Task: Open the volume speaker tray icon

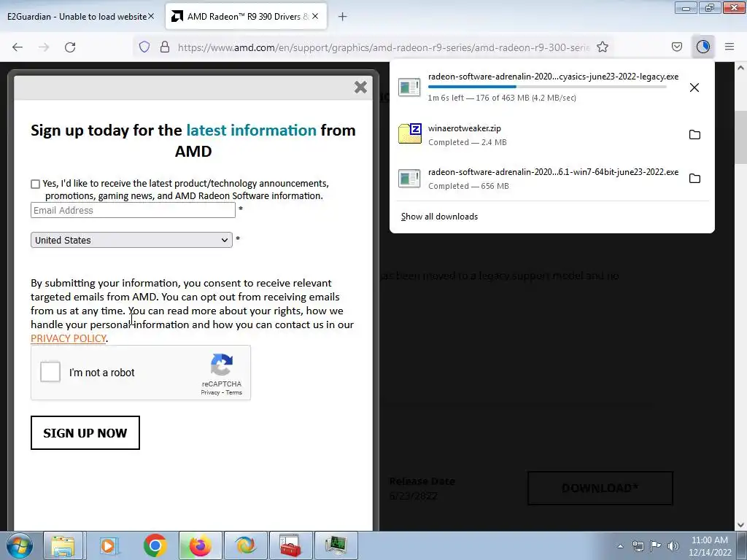Action: (673, 546)
